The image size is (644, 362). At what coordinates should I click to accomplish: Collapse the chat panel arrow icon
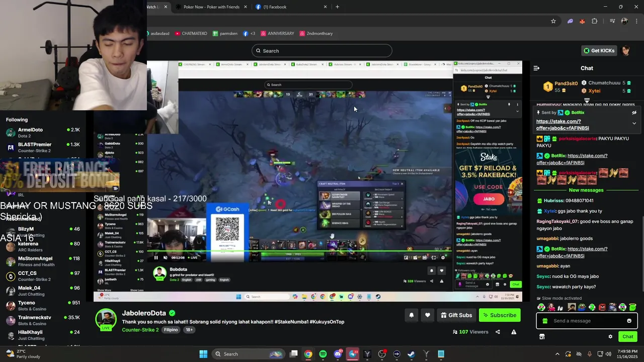pos(536,68)
